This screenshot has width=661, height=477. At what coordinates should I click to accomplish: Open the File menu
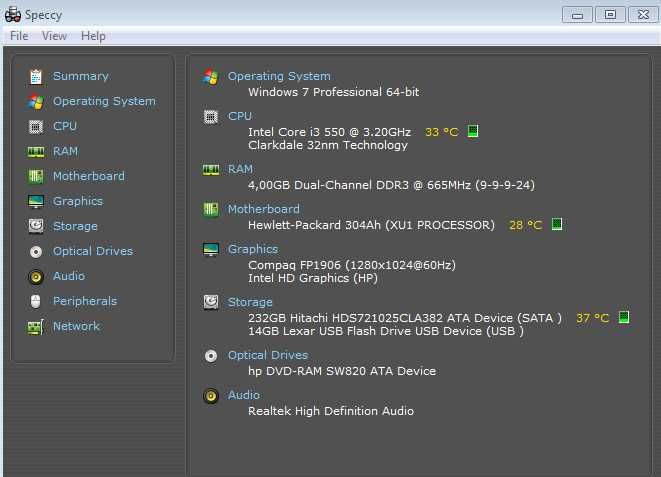point(19,36)
